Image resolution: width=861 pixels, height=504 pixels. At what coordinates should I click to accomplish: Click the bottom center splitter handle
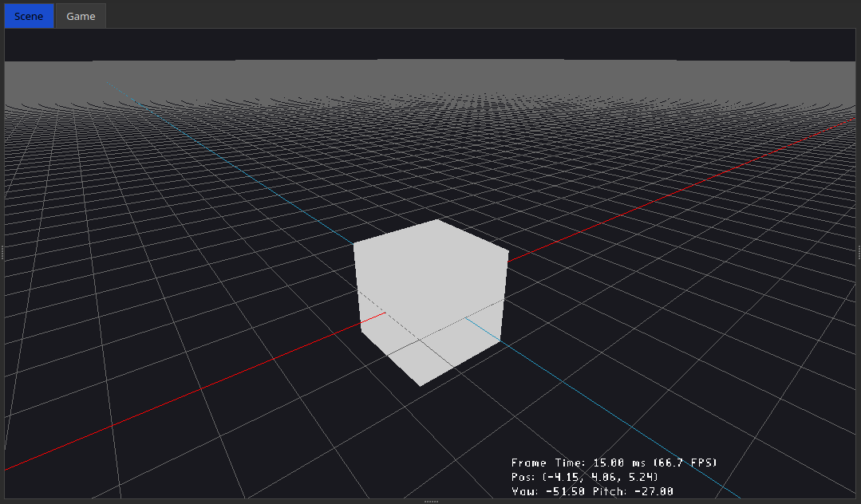(x=430, y=502)
